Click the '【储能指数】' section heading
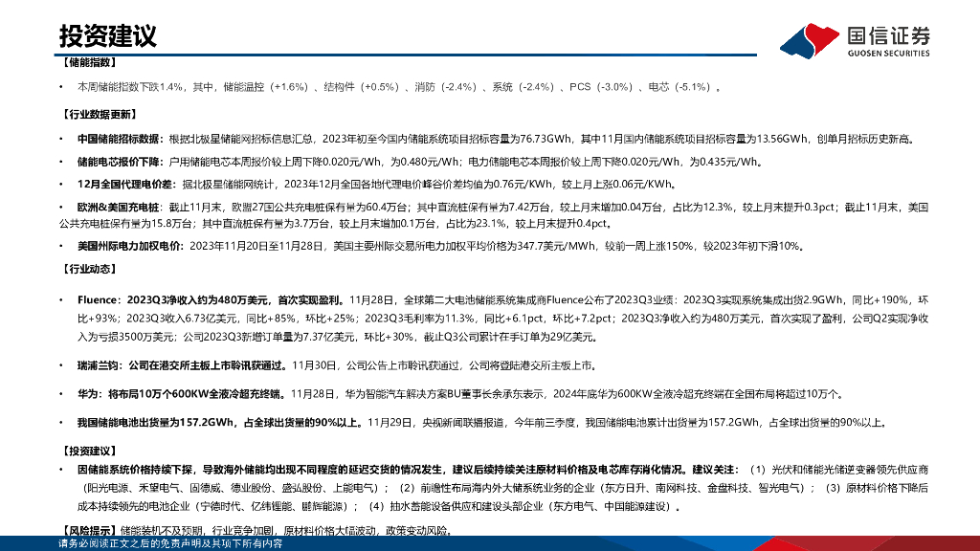The image size is (980, 551). point(88,62)
